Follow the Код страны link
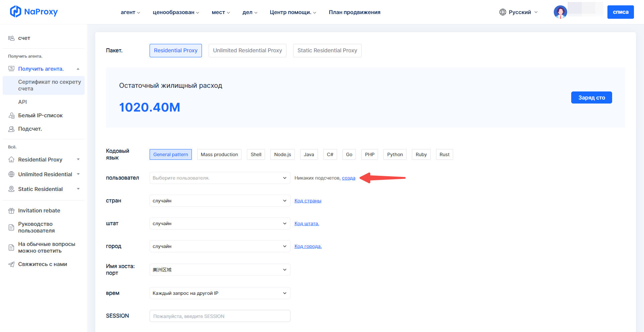The width and height of the screenshot is (644, 332). [308, 201]
